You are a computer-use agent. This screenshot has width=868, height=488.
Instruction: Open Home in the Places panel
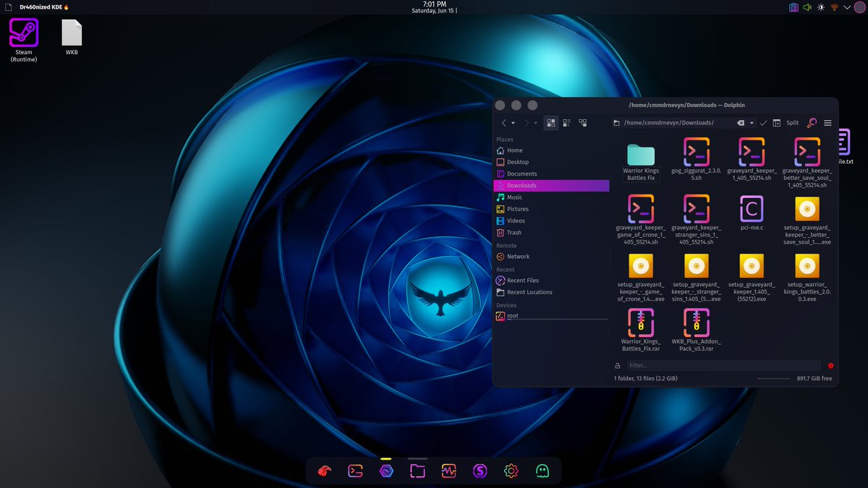click(x=551, y=150)
